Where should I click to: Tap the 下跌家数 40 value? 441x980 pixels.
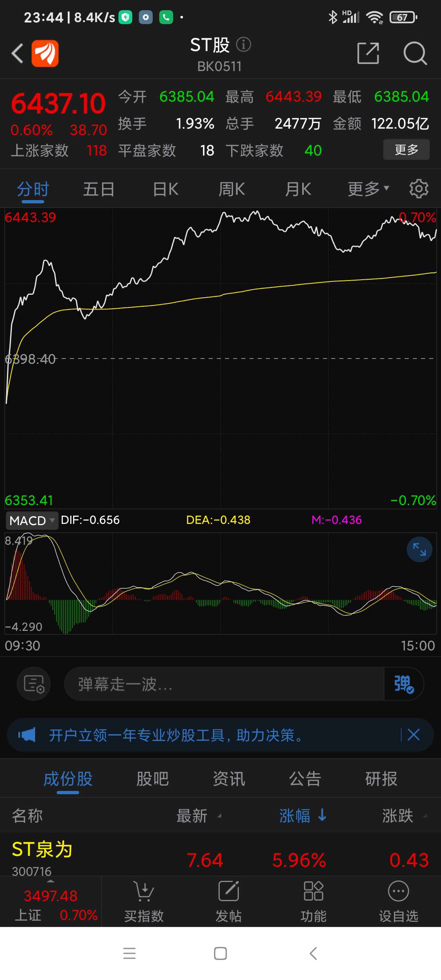[313, 151]
